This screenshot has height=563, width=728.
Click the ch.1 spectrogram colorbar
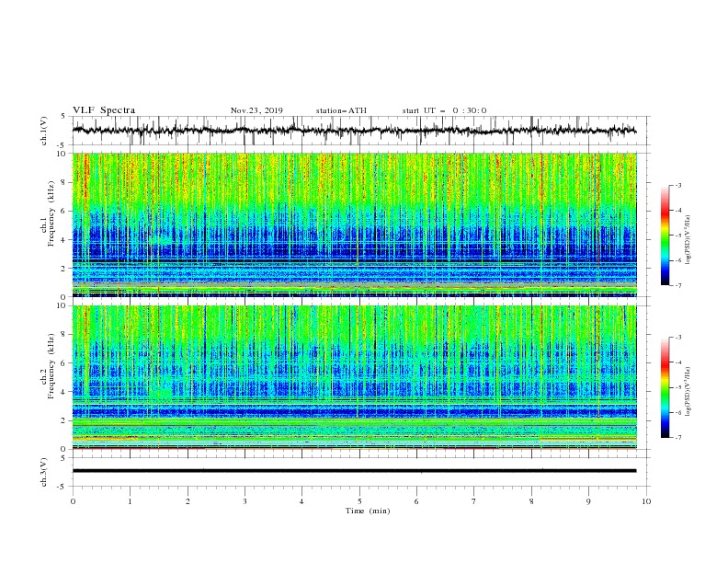tap(665, 236)
